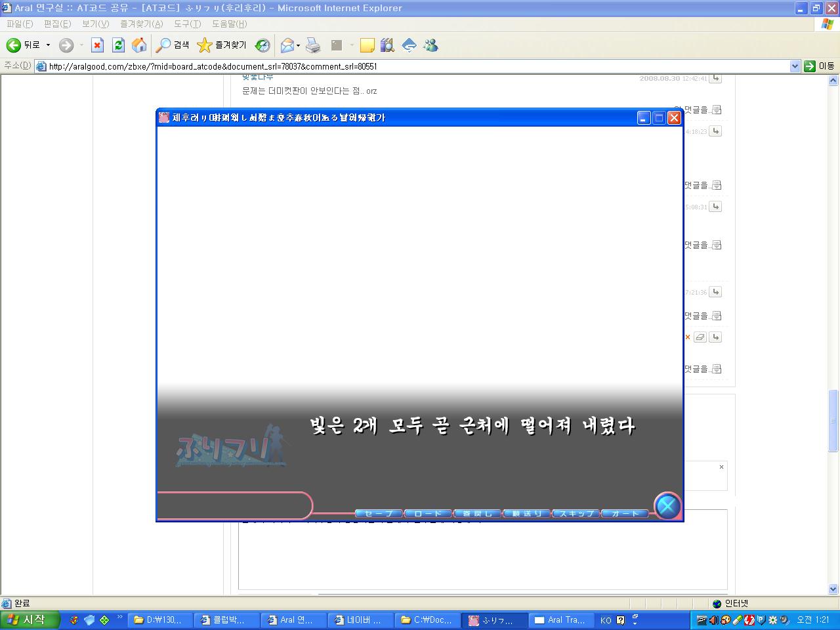Refresh the page with the Refresh icon

click(x=118, y=45)
